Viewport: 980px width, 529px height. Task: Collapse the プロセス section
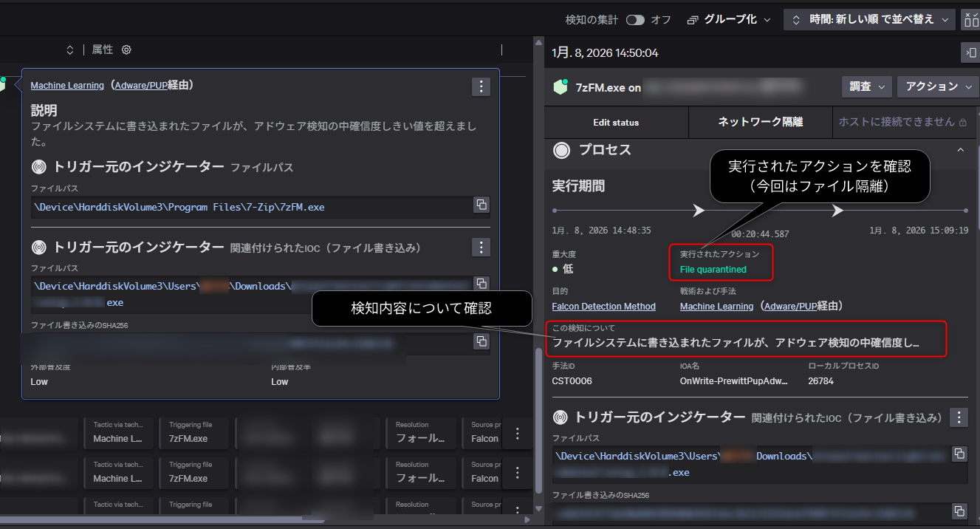(x=960, y=149)
